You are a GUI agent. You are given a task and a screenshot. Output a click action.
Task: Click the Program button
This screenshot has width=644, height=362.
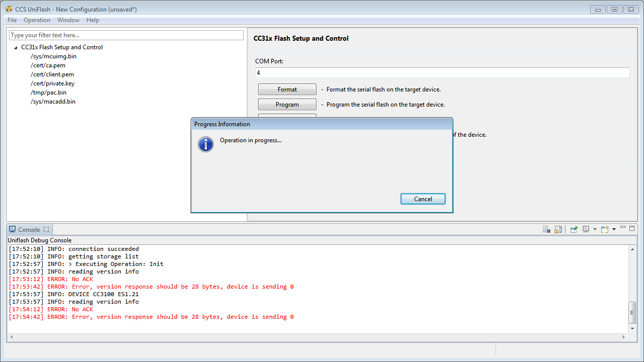(x=287, y=105)
